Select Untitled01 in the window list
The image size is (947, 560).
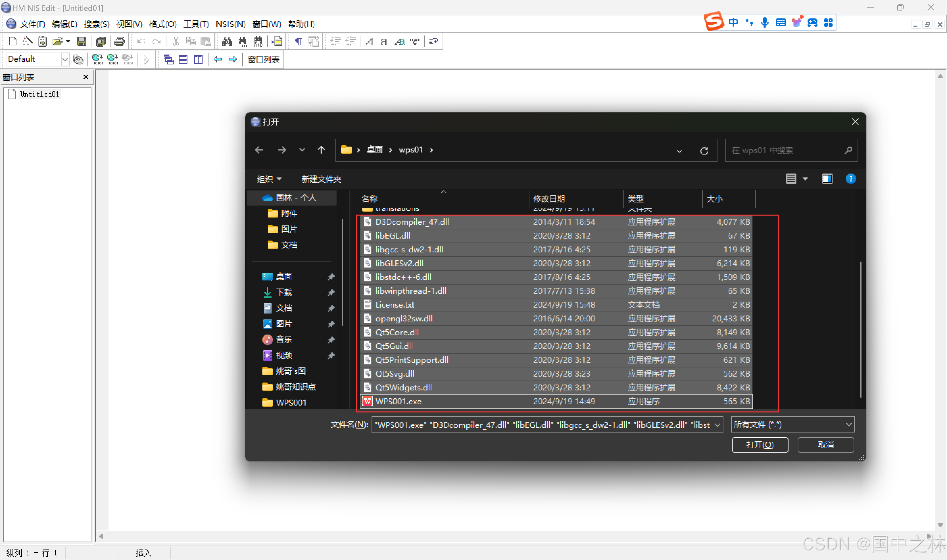[39, 94]
